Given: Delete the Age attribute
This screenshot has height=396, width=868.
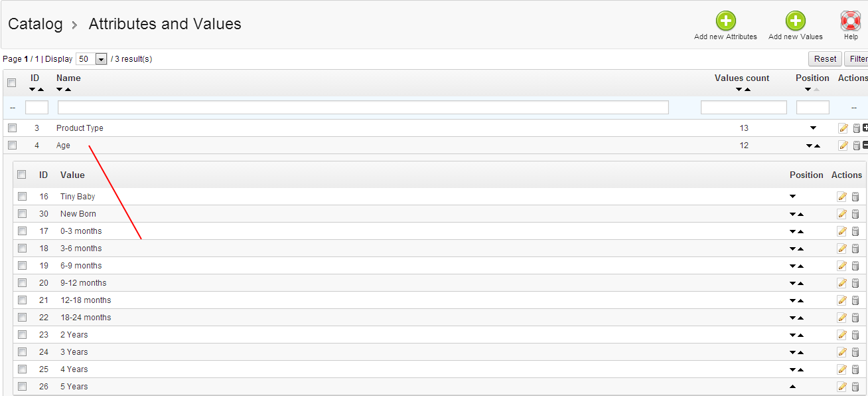Looking at the screenshot, I should click(856, 146).
